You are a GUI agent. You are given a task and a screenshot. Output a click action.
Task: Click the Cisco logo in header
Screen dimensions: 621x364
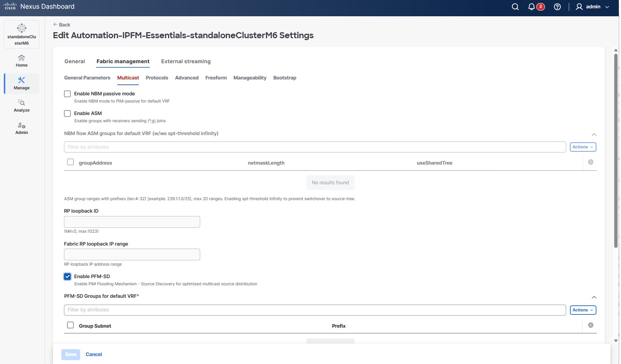pyautogui.click(x=10, y=6)
